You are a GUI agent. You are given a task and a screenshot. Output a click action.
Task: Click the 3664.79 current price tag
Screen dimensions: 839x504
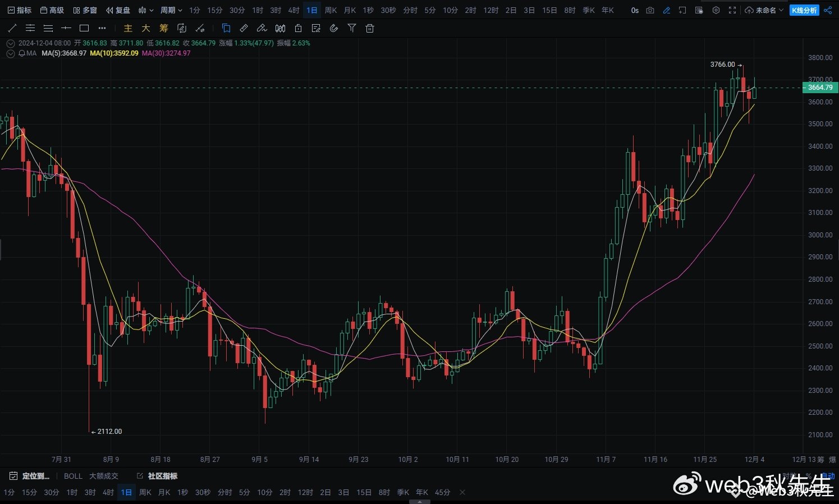pyautogui.click(x=820, y=88)
